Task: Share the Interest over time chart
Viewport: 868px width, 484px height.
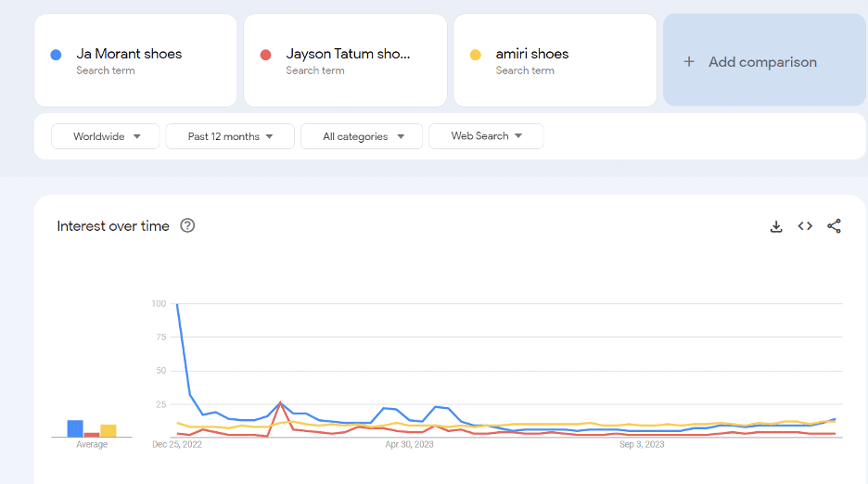Action: tap(835, 226)
